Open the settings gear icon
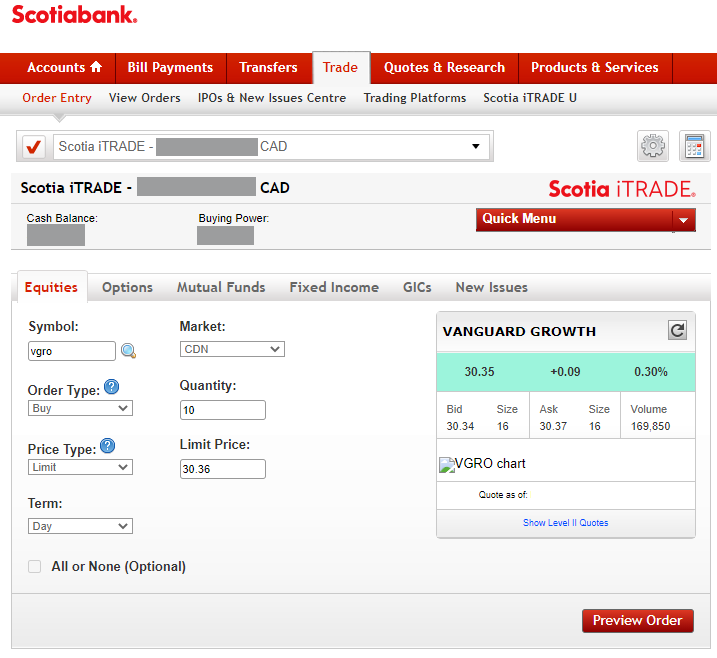Screen dimensions: 717x658 (x=653, y=147)
